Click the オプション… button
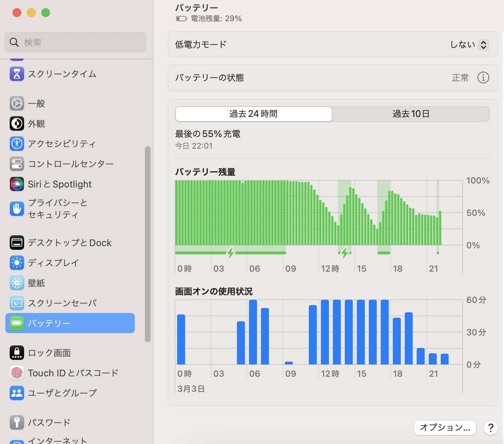 (x=445, y=428)
